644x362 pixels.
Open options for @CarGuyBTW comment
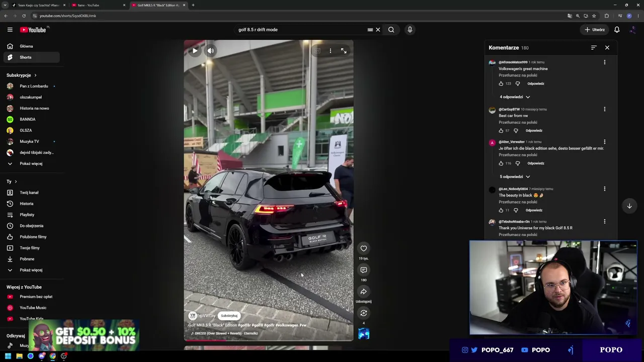point(605,109)
